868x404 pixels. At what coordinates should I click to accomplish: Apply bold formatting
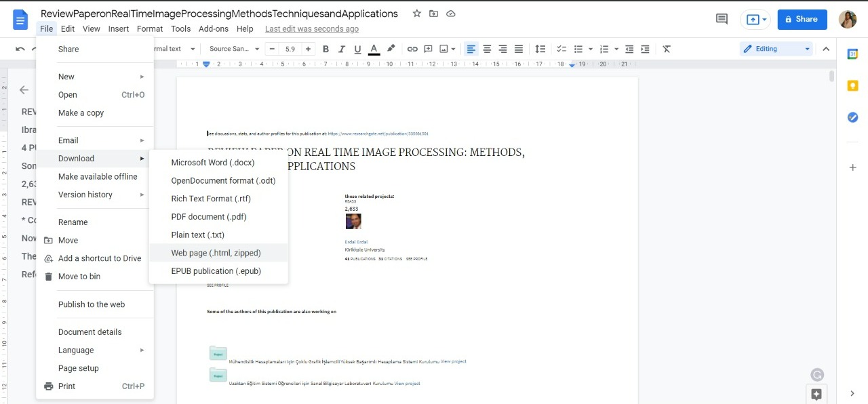click(325, 49)
